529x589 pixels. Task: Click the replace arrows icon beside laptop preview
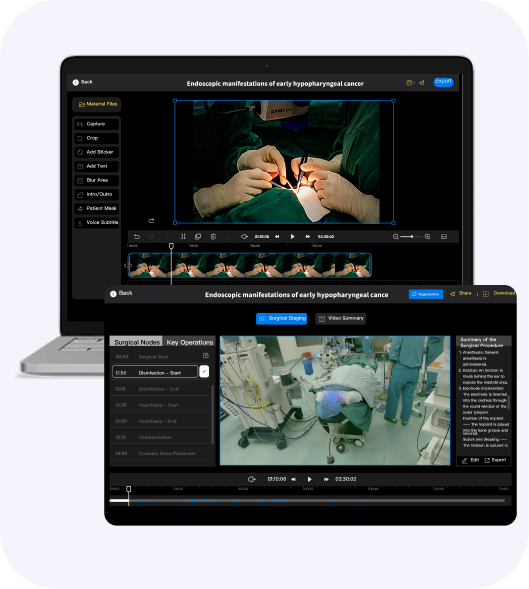pos(151,220)
